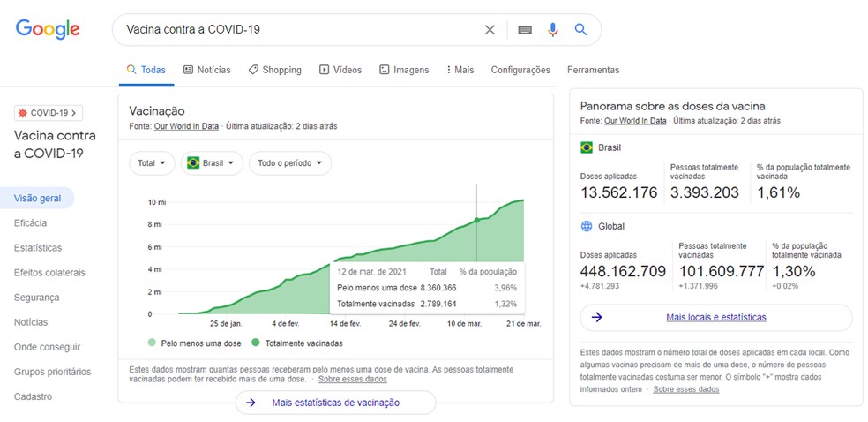
Task: Click Mais locais e estatísticas link
Action: coord(715,317)
